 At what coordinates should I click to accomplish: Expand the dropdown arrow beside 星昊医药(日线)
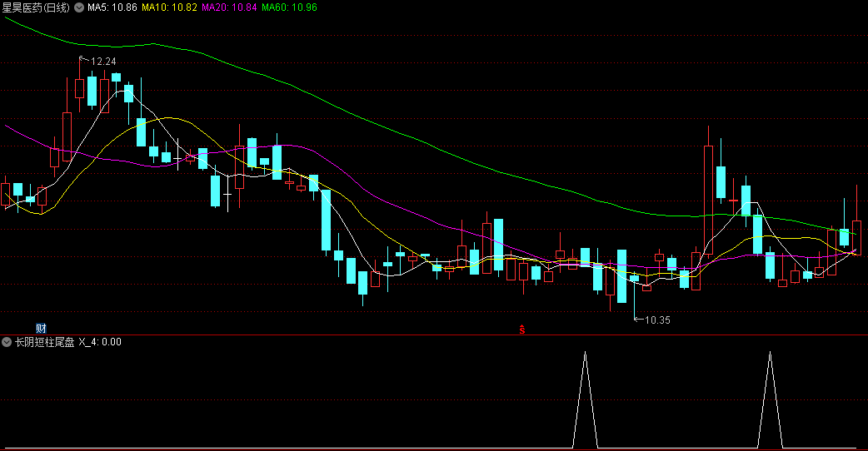click(x=79, y=7)
